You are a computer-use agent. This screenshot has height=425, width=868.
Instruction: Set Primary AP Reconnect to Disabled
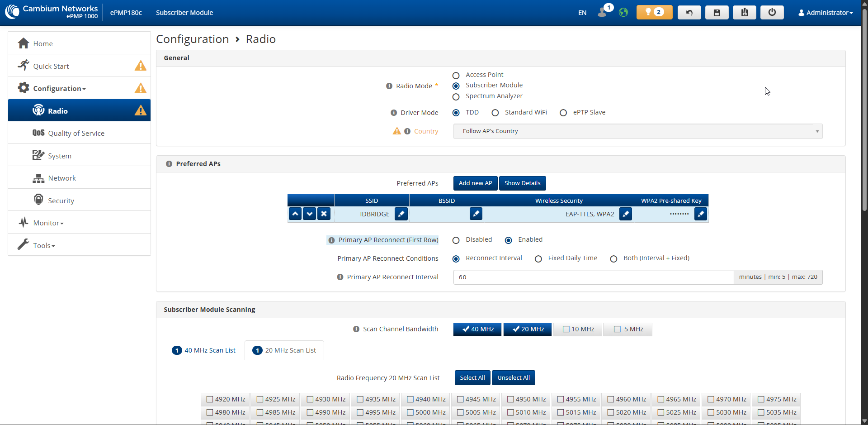click(456, 240)
